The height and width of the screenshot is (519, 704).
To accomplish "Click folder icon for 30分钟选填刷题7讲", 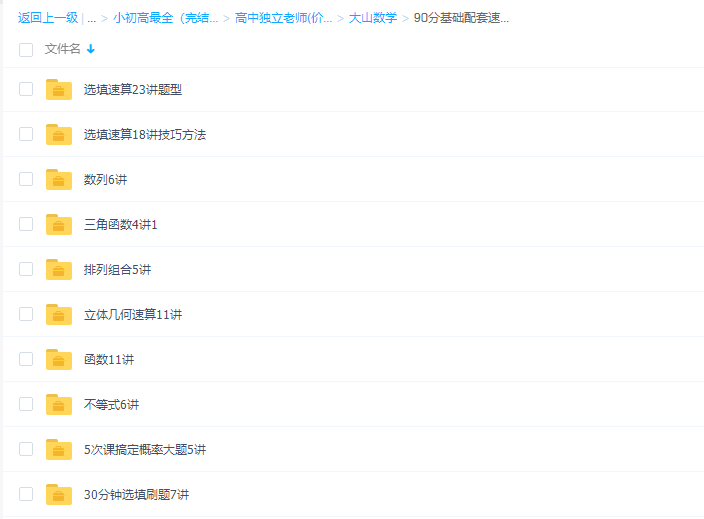I will click(59, 495).
